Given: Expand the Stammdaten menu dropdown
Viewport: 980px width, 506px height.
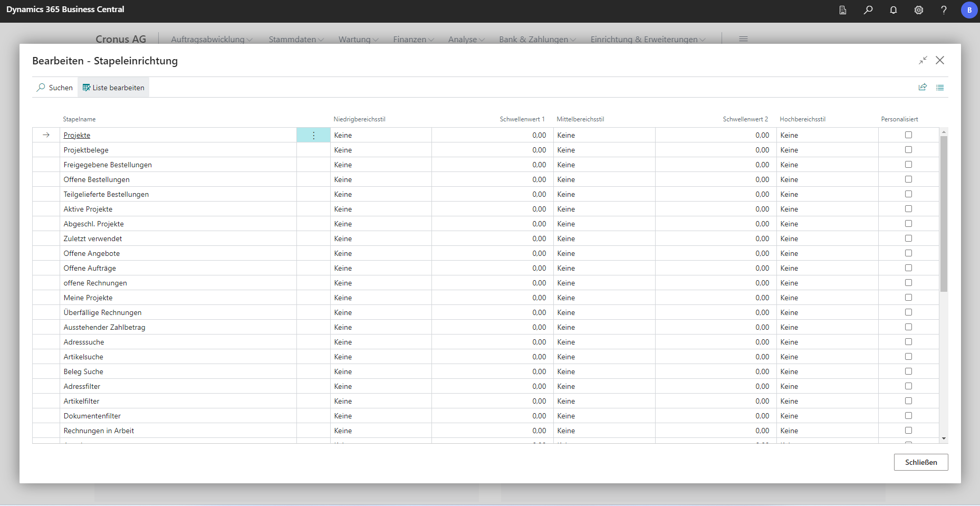Looking at the screenshot, I should click(x=296, y=40).
